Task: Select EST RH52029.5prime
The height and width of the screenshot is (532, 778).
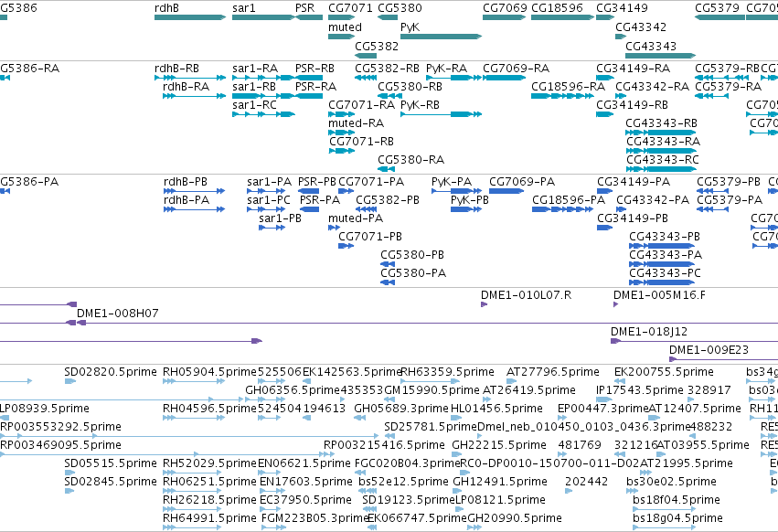Action: pos(210,464)
